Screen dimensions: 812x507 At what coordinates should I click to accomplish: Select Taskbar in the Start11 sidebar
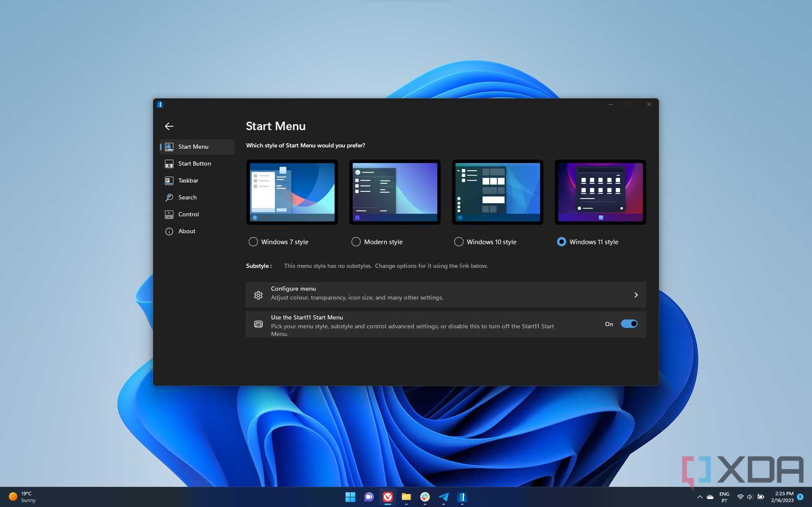pos(188,180)
